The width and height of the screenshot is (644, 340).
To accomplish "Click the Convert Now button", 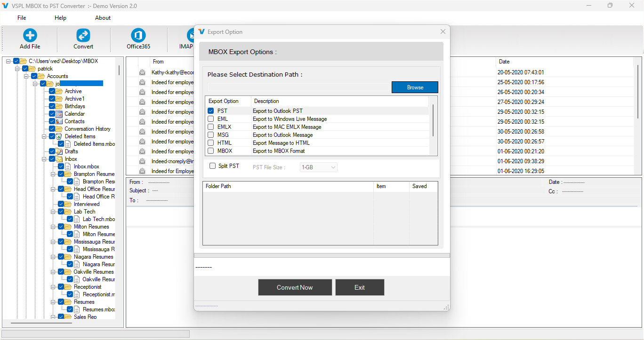I will [x=295, y=287].
